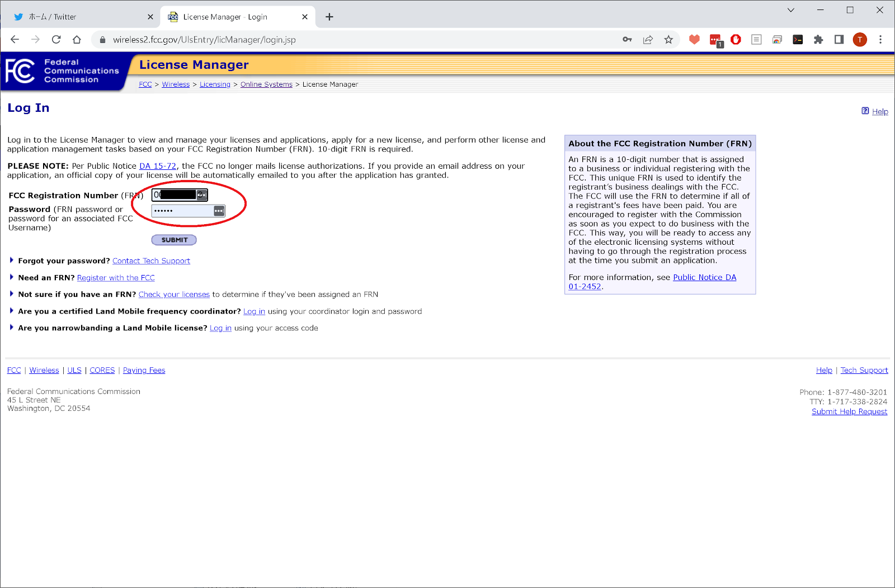The width and height of the screenshot is (895, 588).
Task: Bookmark this page with the star icon
Action: 668,40
